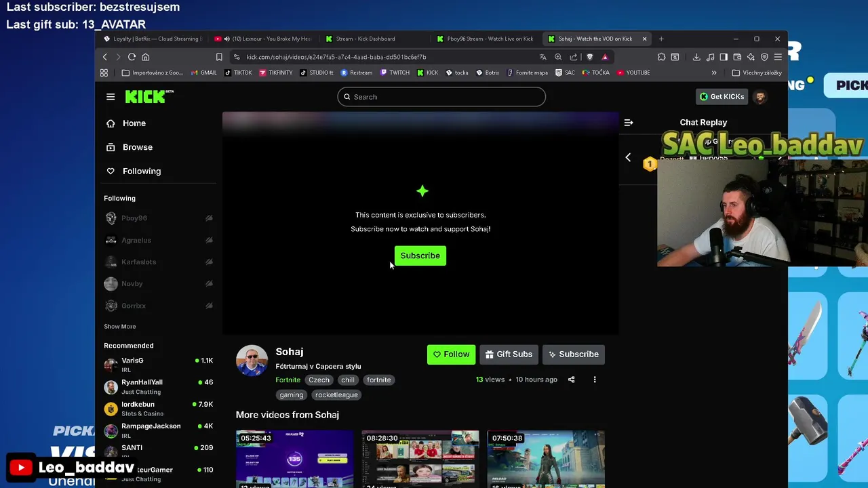Viewport: 868px width, 488px height.
Task: Open the browser extensions puzzle icon
Action: tap(661, 57)
